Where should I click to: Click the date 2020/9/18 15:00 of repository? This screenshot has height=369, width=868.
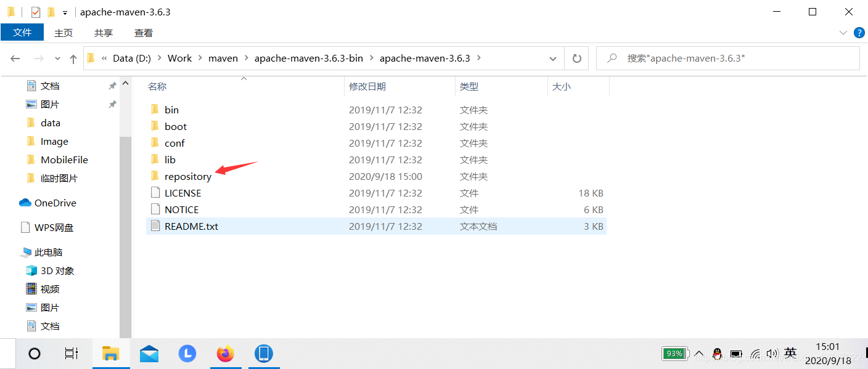385,176
